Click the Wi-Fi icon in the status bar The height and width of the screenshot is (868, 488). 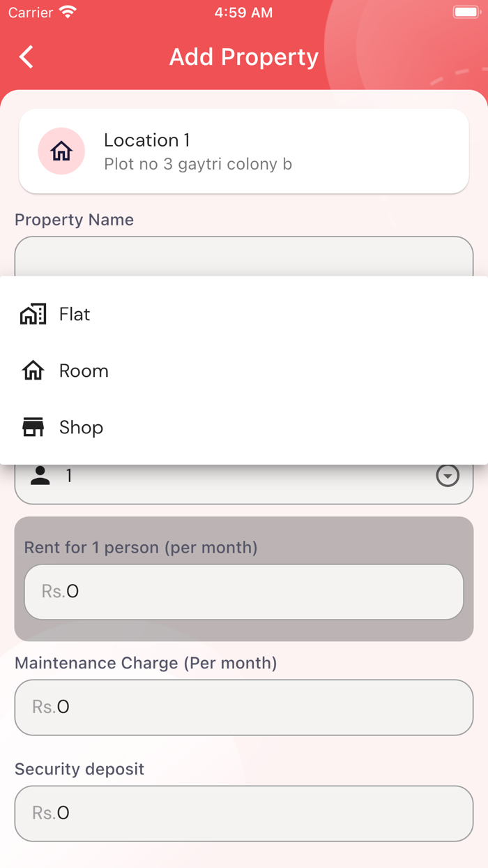point(67,11)
